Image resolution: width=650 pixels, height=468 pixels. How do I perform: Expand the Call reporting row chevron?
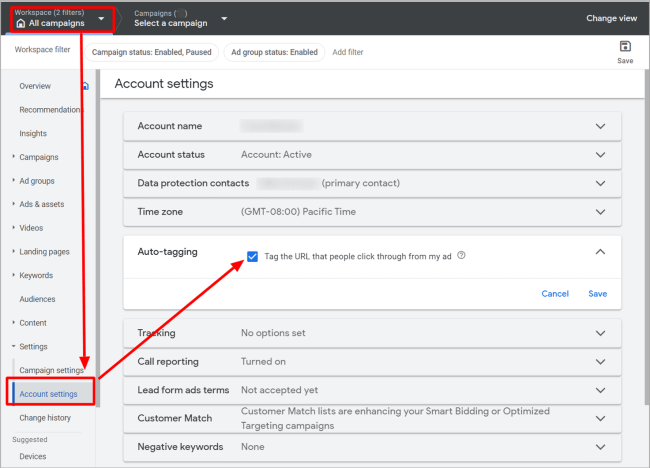[600, 362]
